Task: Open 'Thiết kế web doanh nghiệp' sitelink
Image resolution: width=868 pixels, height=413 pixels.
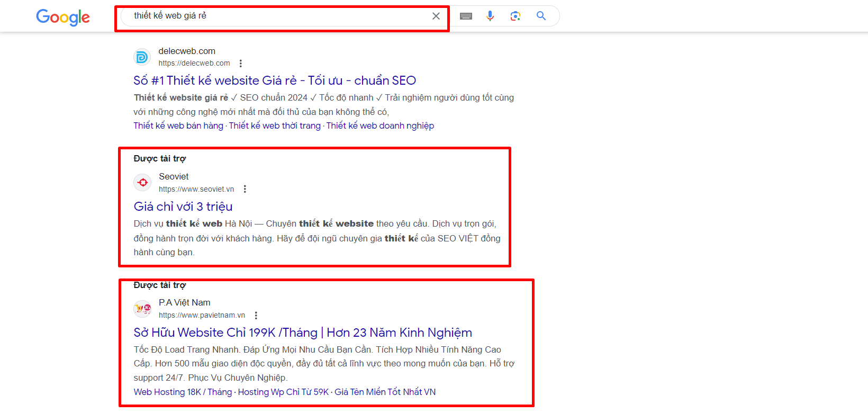Action: pyautogui.click(x=380, y=125)
